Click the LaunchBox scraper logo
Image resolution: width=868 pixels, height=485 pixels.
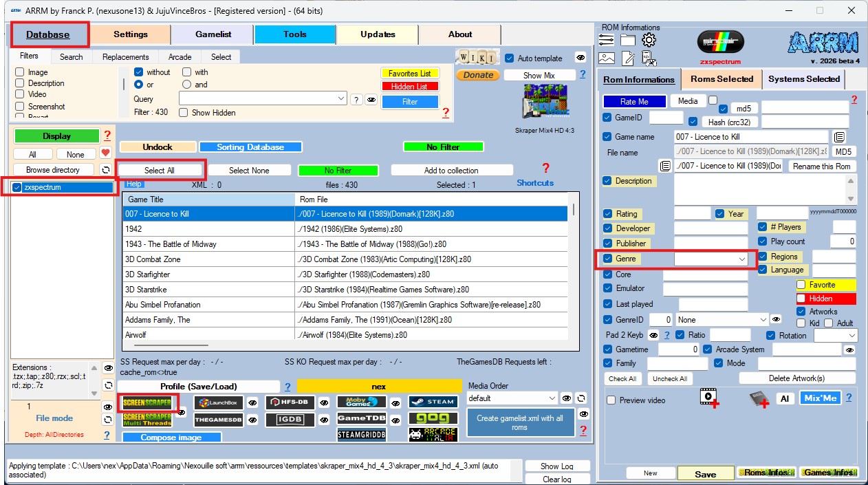click(x=219, y=403)
